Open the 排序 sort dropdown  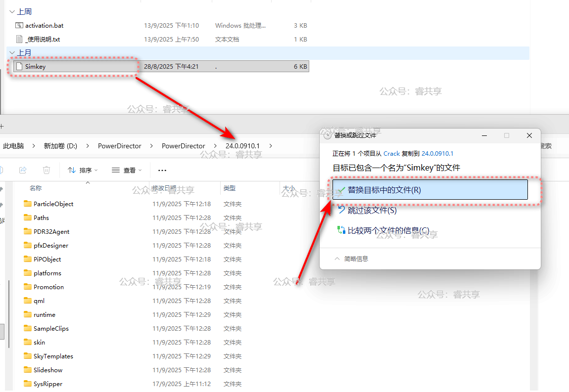coord(83,170)
